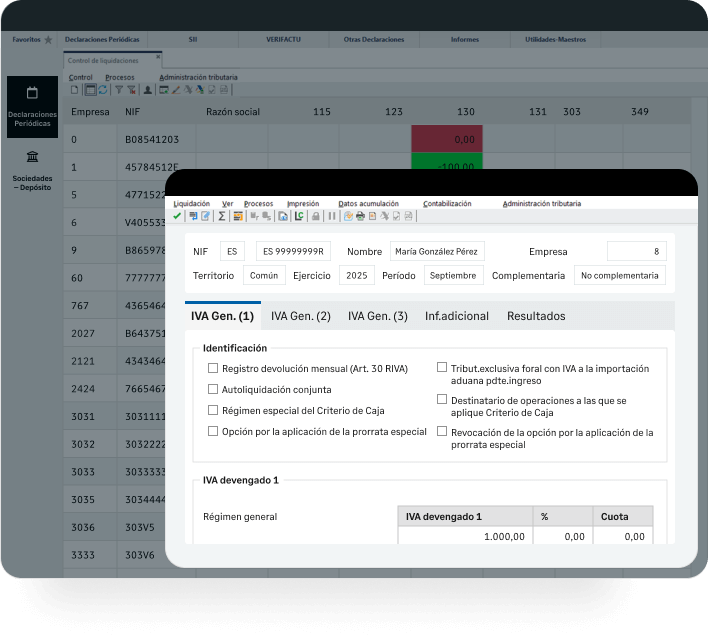Go to the Resultados tab
This screenshot has width=708, height=642.
pos(536,316)
